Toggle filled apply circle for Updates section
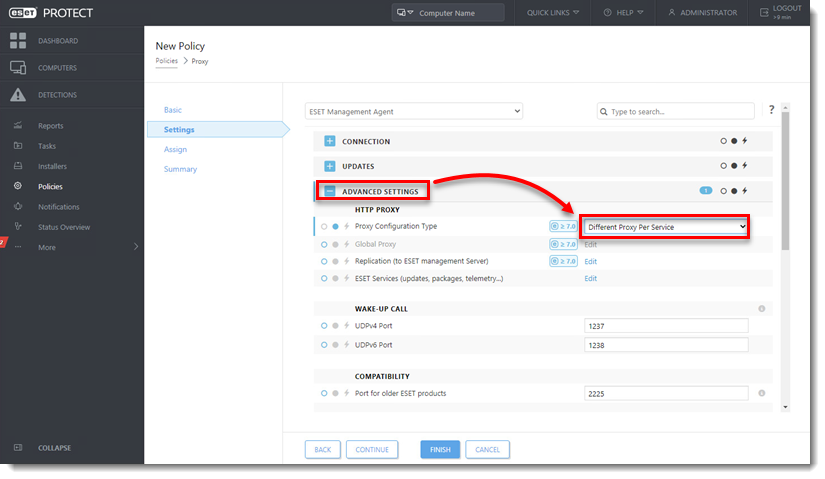The image size is (825, 479). tap(734, 166)
